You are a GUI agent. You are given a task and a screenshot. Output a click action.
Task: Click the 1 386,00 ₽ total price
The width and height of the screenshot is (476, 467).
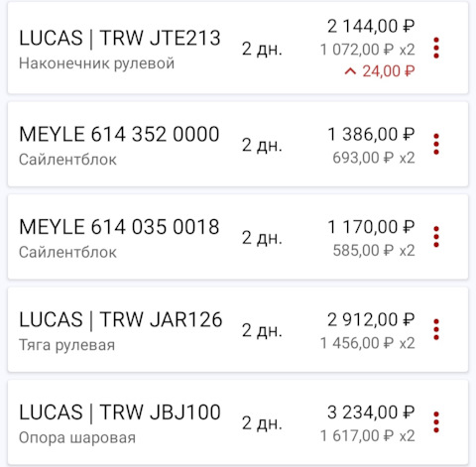[x=371, y=135]
